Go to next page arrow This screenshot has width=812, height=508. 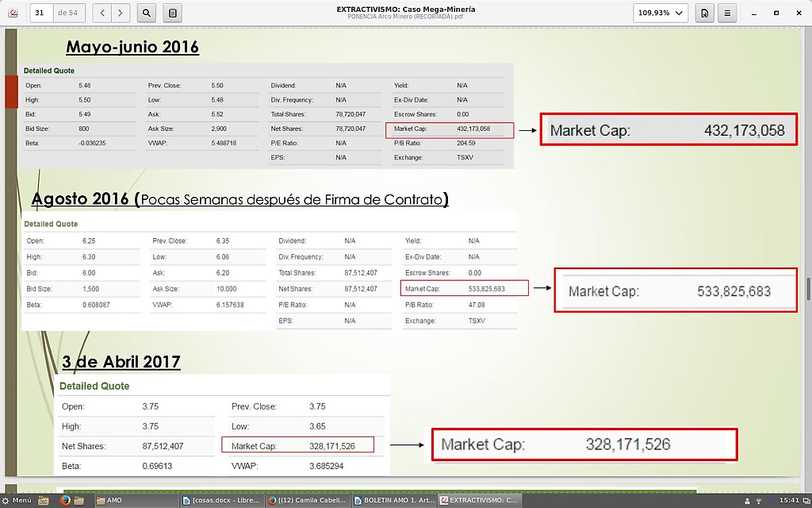click(x=121, y=13)
